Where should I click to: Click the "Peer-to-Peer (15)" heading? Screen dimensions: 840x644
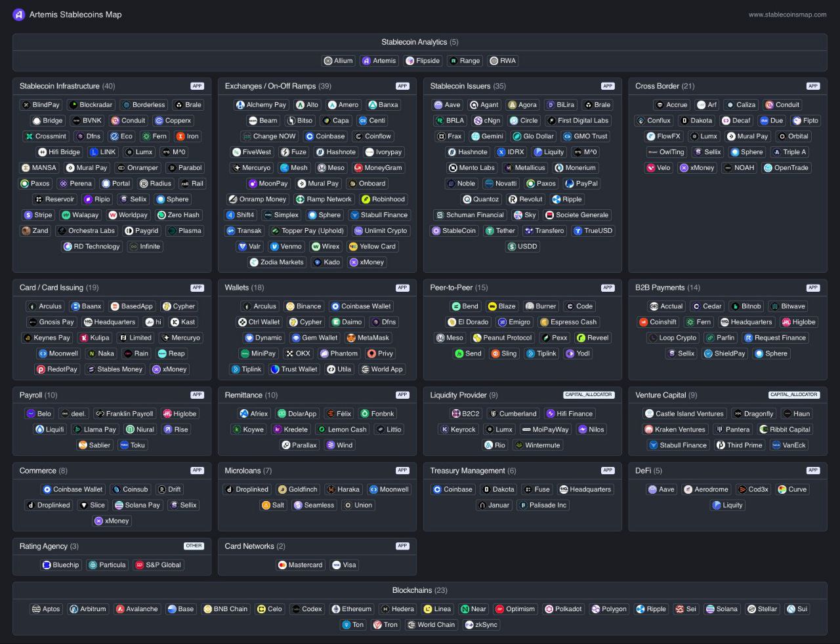(459, 287)
